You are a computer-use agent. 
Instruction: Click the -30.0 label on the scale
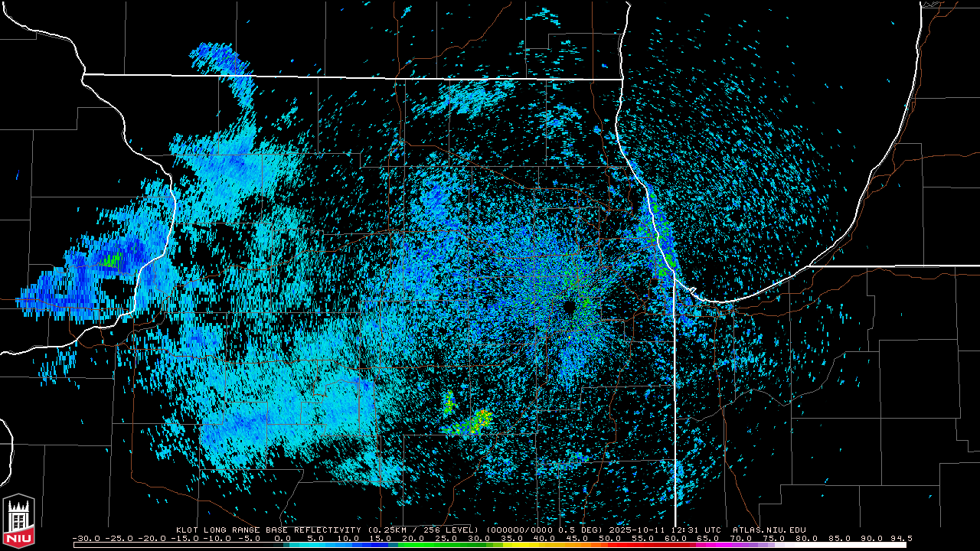click(86, 538)
